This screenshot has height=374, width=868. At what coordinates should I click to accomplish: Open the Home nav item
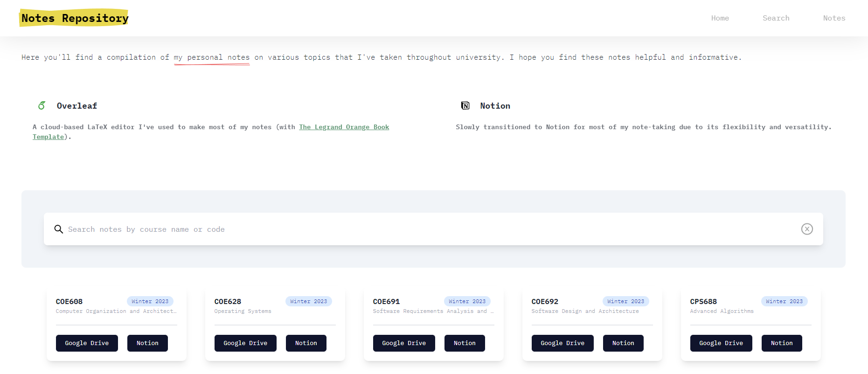coord(720,18)
